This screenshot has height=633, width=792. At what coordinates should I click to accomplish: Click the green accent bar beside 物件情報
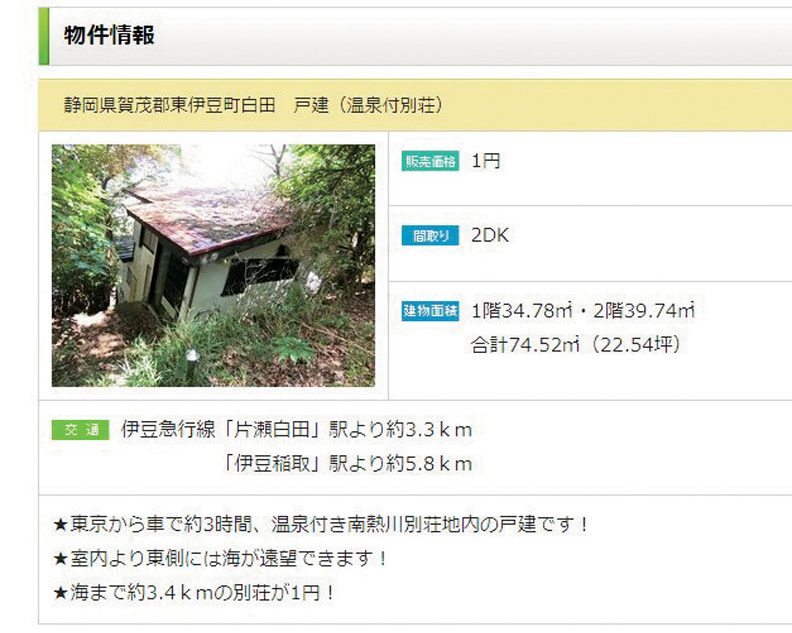44,36
